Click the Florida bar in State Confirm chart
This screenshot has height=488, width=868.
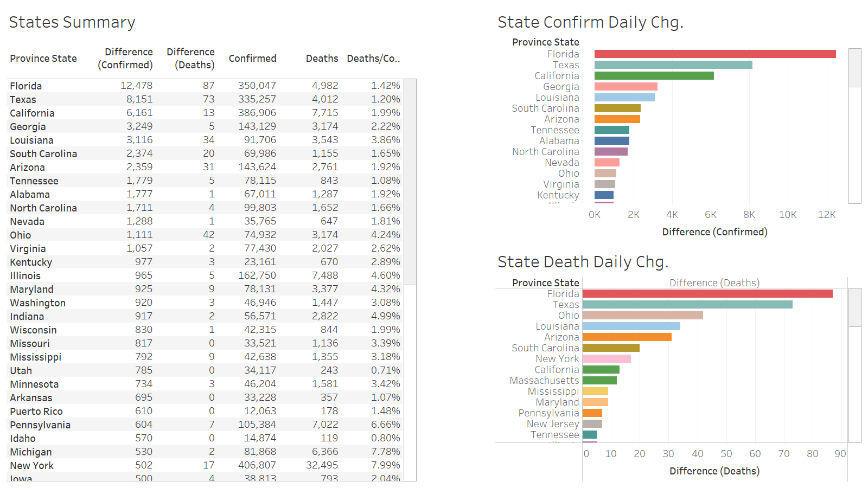tap(715, 54)
